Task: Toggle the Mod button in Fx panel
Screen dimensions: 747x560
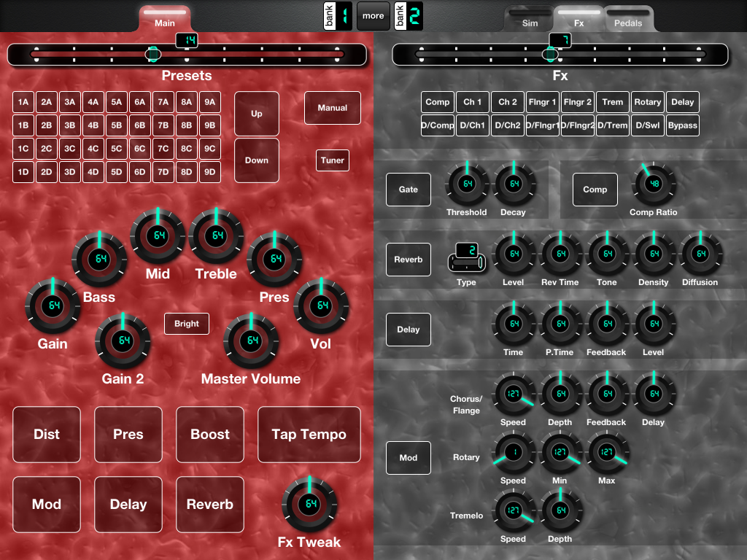Action: click(409, 458)
